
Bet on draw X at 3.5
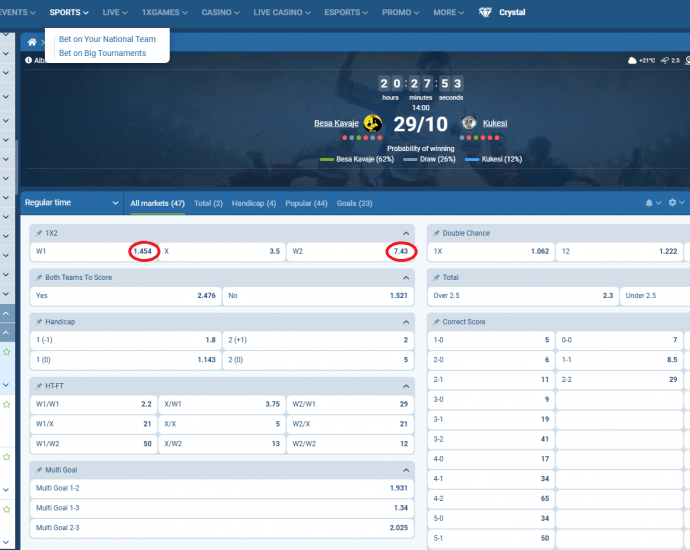point(222,252)
